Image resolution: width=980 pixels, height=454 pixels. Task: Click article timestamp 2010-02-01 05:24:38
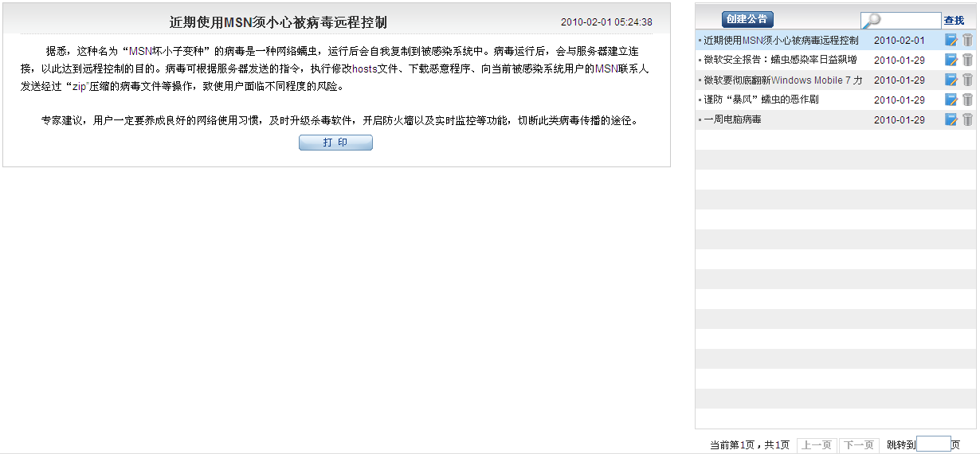[606, 22]
